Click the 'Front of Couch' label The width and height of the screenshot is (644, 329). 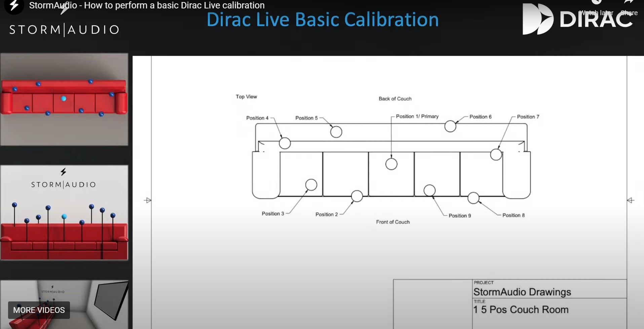point(393,222)
